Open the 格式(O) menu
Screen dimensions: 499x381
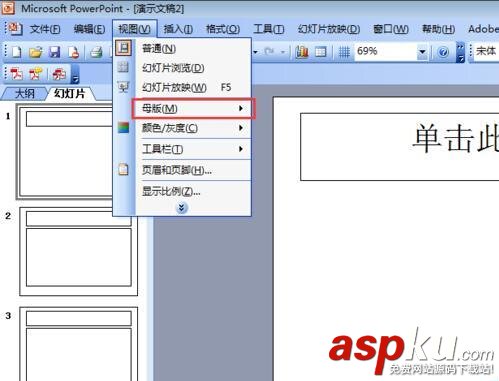223,29
